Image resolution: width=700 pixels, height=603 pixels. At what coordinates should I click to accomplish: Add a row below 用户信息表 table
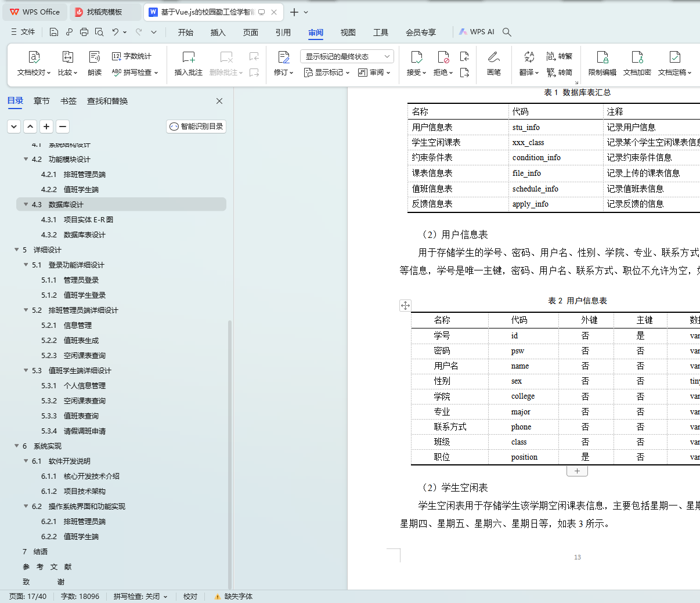[577, 471]
